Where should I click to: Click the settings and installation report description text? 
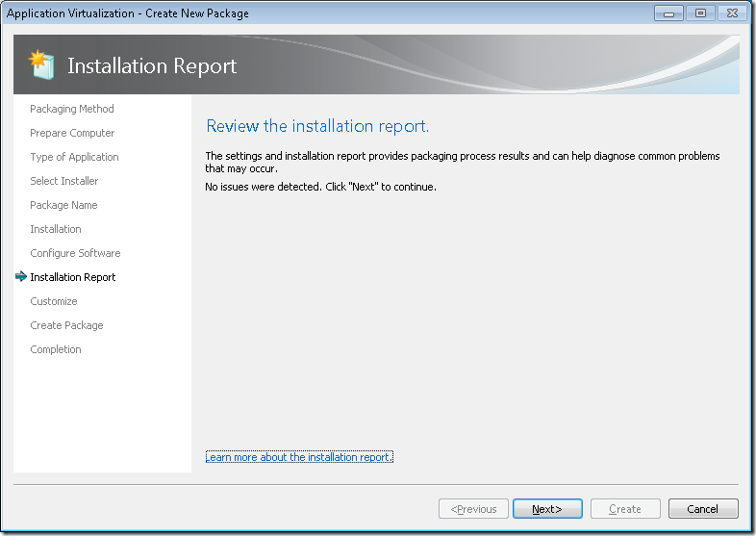coord(463,162)
